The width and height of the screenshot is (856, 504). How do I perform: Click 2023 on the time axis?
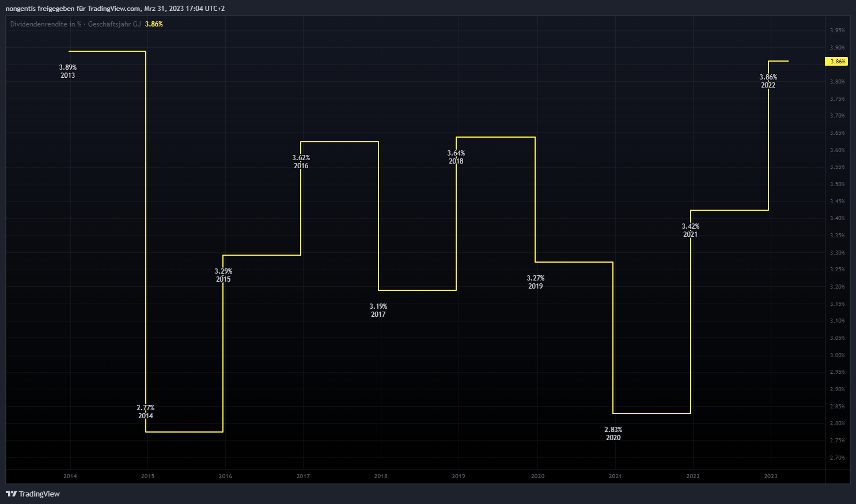pos(771,476)
